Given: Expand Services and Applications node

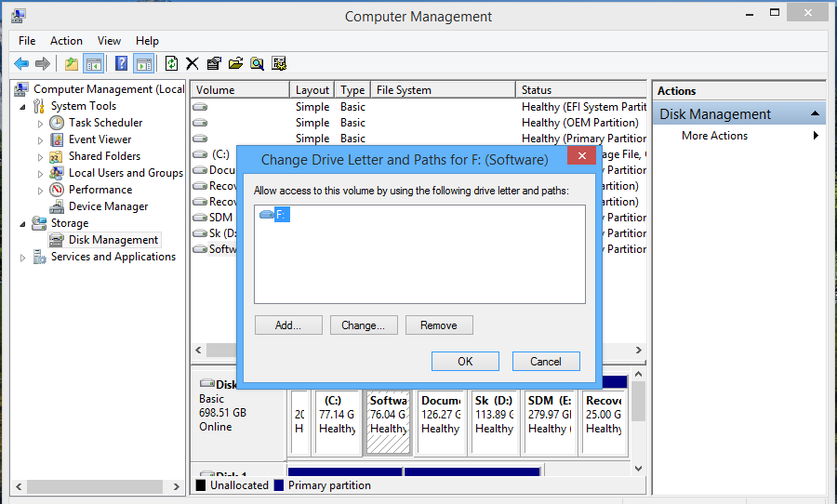Looking at the screenshot, I should [x=22, y=258].
